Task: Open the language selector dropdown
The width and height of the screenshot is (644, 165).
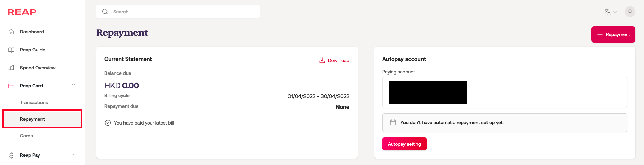Action: point(611,12)
